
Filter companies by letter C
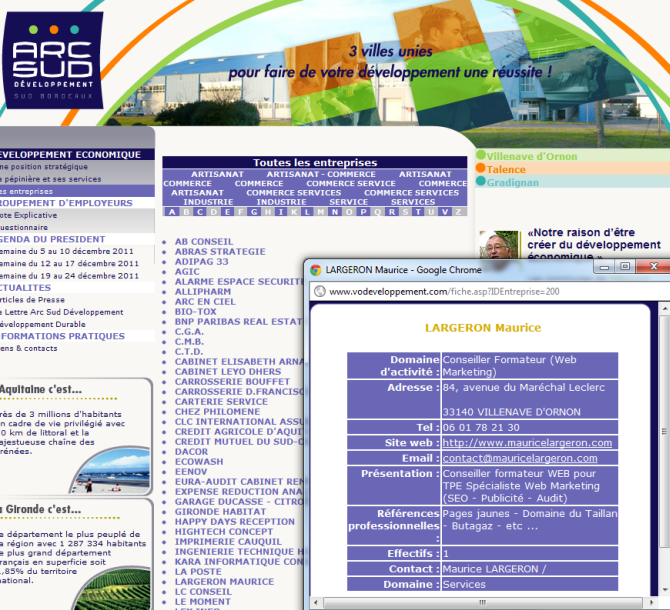(200, 212)
